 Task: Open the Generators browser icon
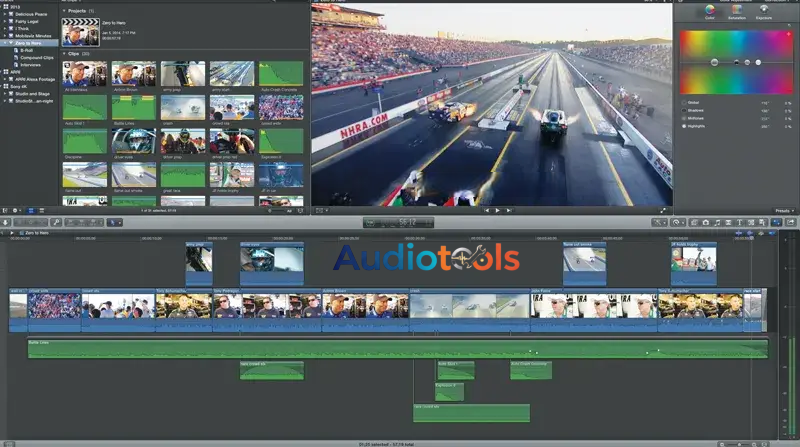[x=751, y=222]
